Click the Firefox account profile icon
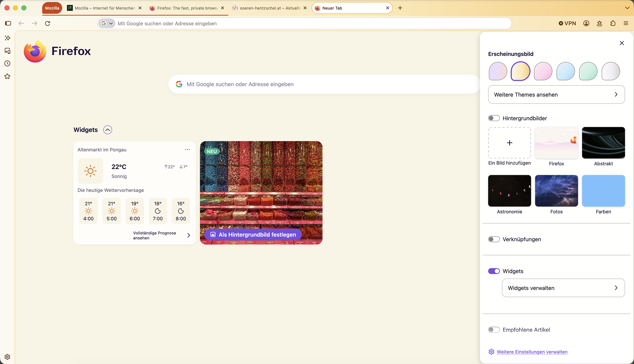Viewport: 634px width, 364px height. tap(586, 23)
